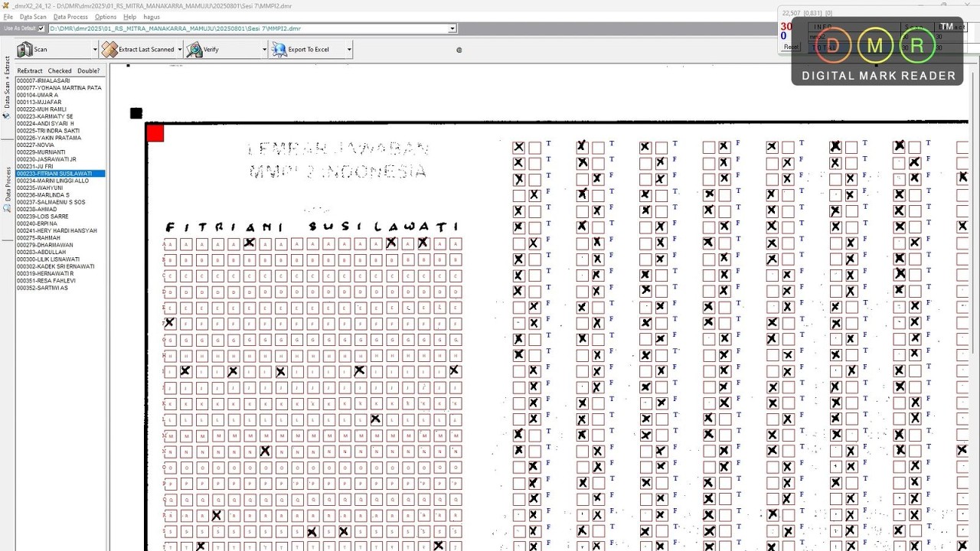Select record 000230-JASRAWATI JR
980x551 pixels.
click(x=60, y=159)
